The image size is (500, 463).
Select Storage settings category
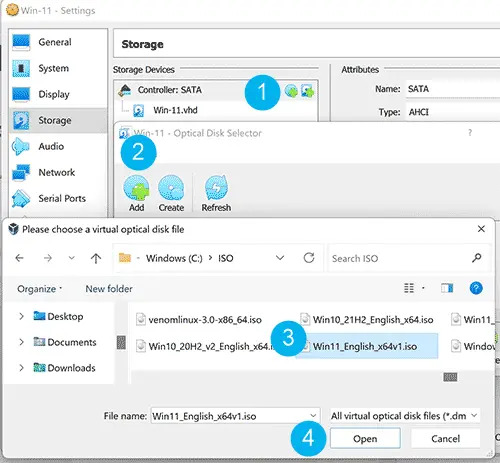click(58, 120)
